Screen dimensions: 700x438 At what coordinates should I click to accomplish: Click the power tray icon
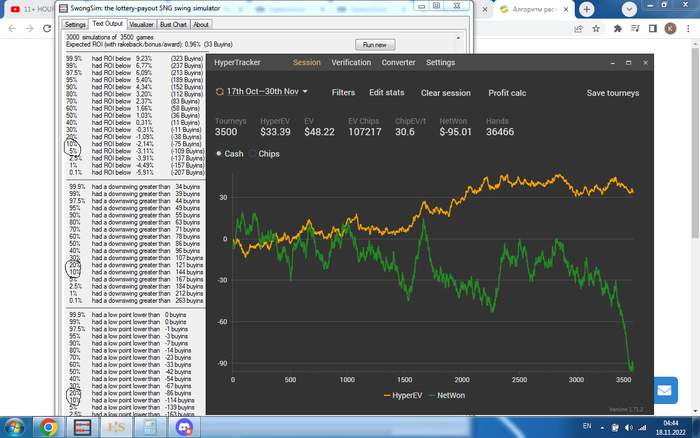[615, 428]
